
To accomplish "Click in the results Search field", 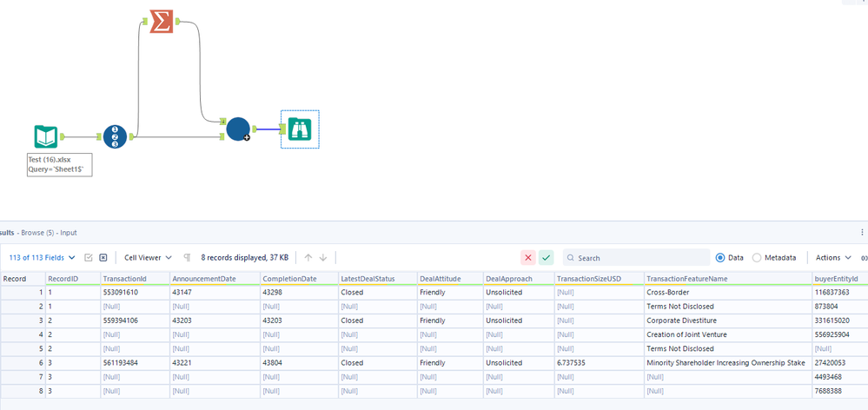I will pos(636,257).
